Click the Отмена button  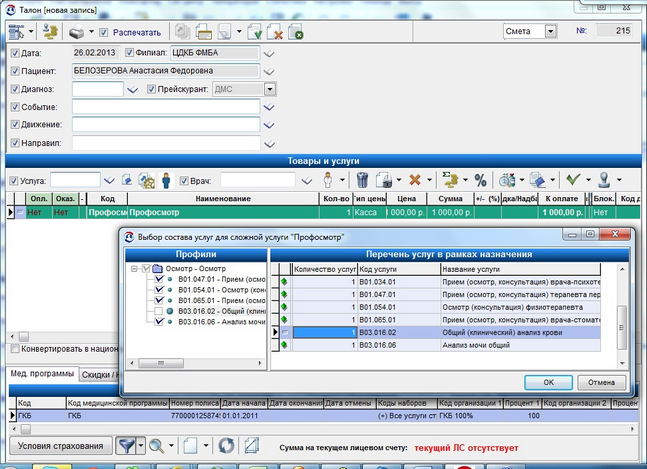(x=601, y=382)
